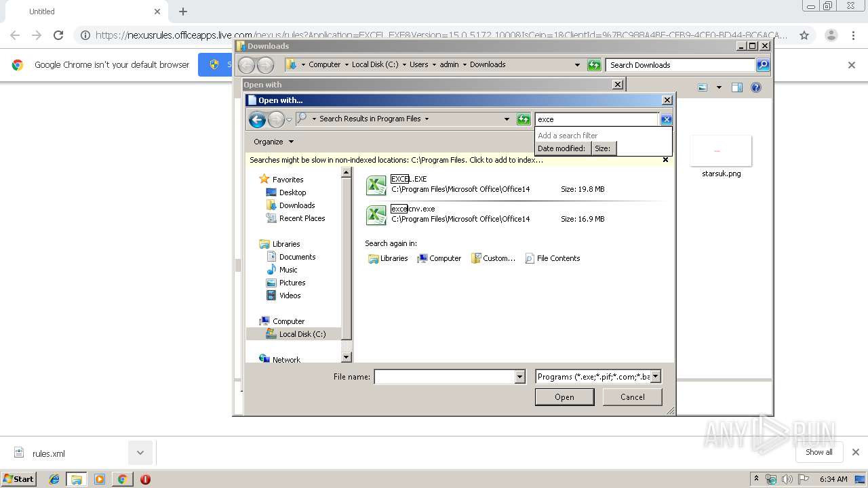
Task: Bookmark this page with the star icon
Action: (804, 35)
